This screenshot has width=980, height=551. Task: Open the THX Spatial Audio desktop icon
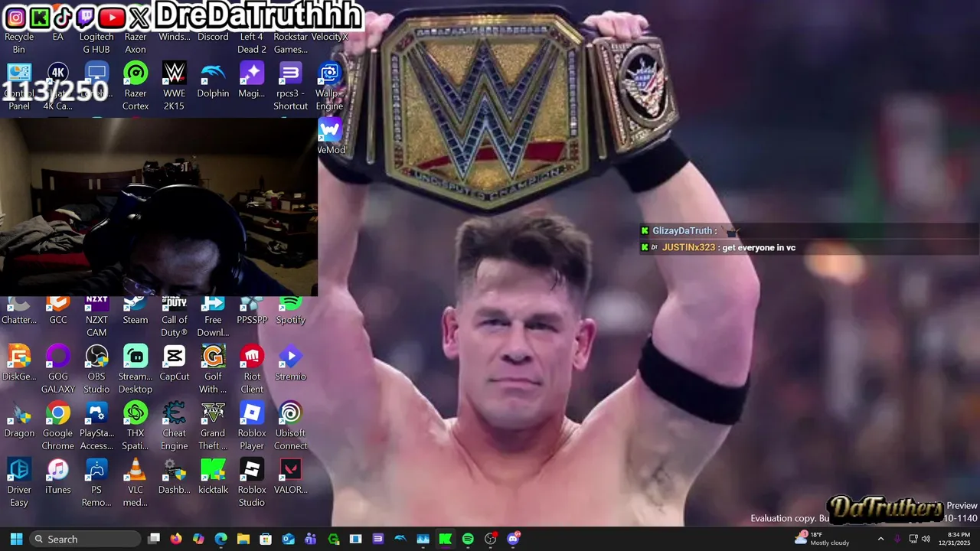pyautogui.click(x=136, y=425)
